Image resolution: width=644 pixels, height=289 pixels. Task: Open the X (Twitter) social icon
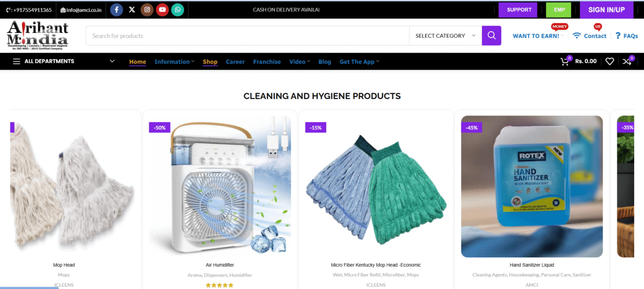[x=132, y=9]
